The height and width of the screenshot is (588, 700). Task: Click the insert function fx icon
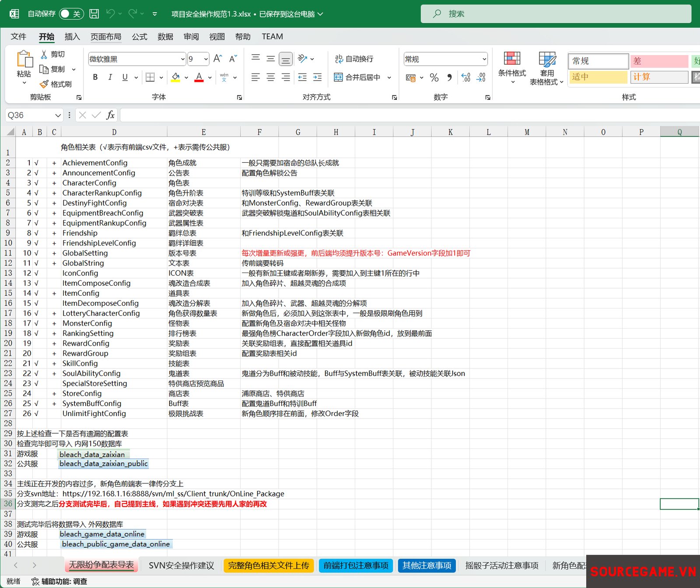coord(110,115)
